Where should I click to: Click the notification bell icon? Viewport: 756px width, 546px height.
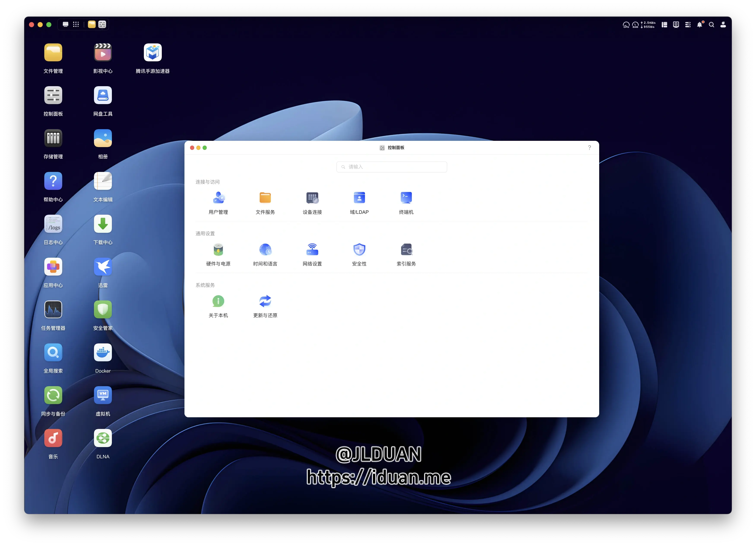[699, 25]
